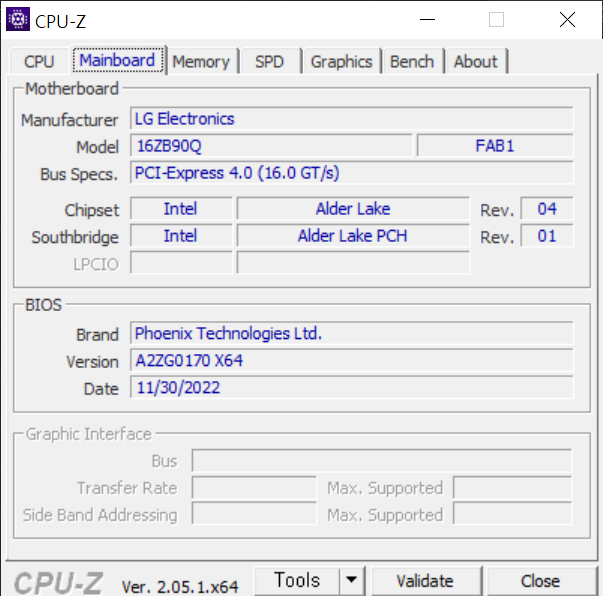Click the chipset vendor Intel field
The height and width of the screenshot is (596, 614).
[181, 209]
